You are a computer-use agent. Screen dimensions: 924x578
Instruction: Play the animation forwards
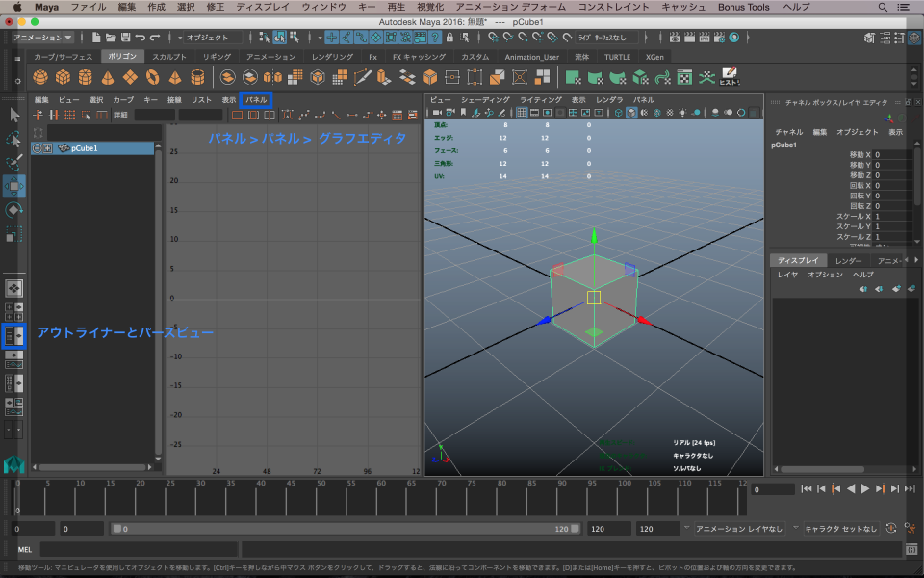[x=865, y=489]
